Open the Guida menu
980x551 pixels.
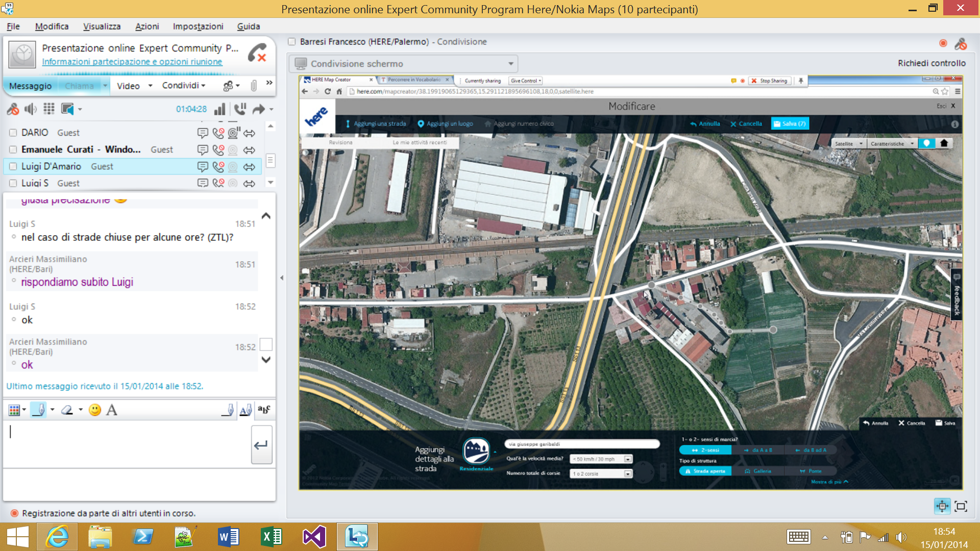coord(249,27)
